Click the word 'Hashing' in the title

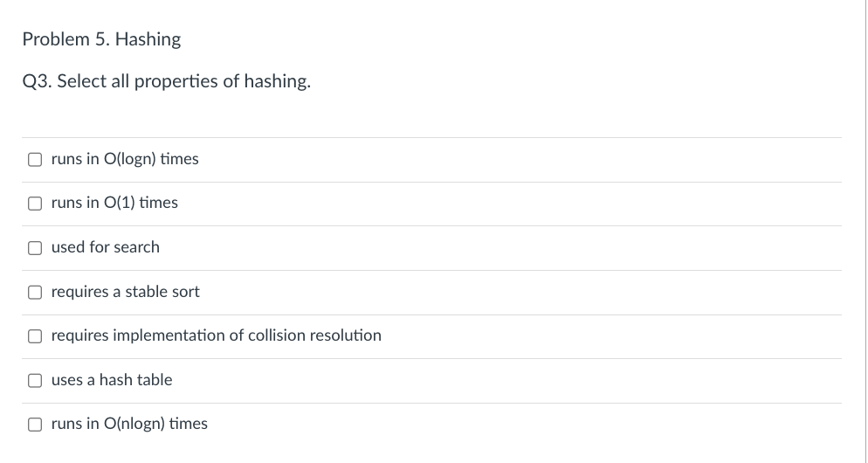148,39
